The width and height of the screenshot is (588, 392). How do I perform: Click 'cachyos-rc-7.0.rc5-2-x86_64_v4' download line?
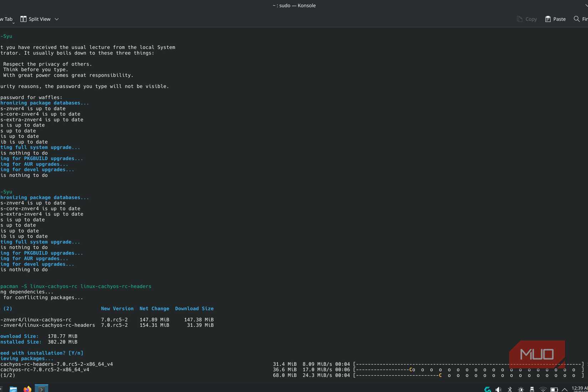(45, 370)
